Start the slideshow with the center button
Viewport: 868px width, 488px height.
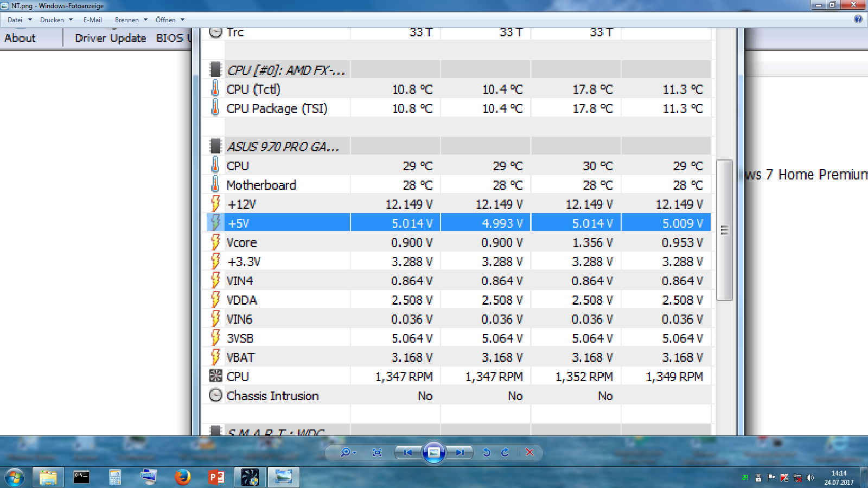pos(434,452)
